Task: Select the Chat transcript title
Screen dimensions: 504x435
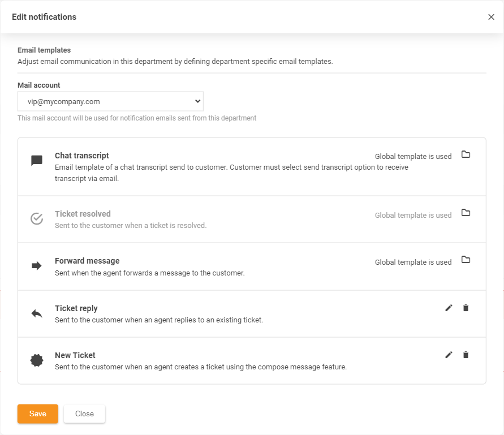Action: point(82,156)
